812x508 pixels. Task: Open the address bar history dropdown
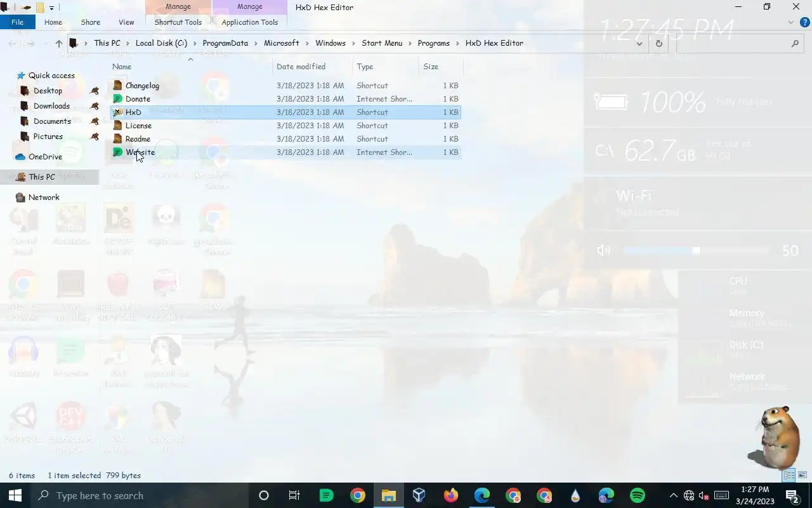[639, 43]
